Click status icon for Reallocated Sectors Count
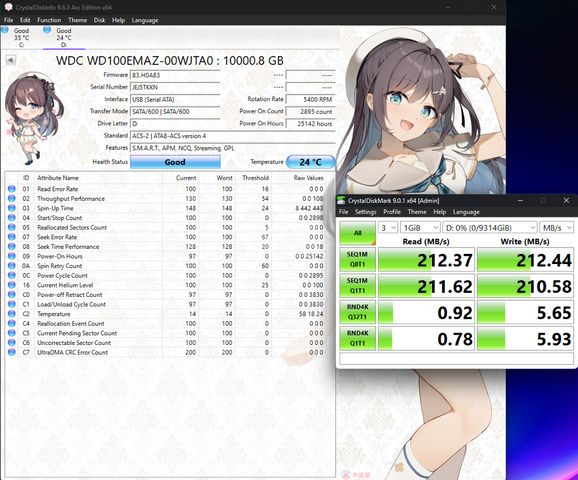The image size is (578, 480). [11, 227]
